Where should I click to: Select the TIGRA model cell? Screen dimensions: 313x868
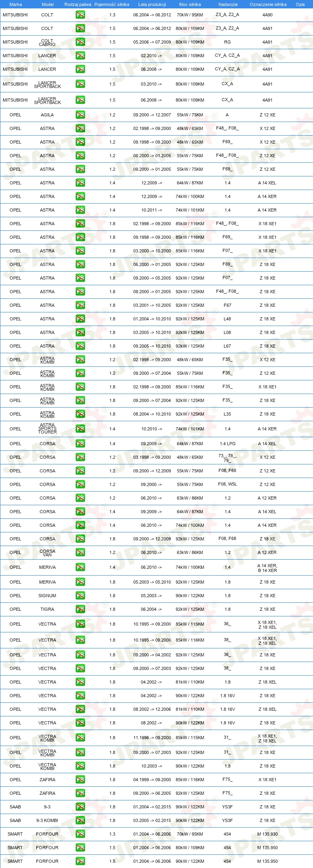point(47,609)
